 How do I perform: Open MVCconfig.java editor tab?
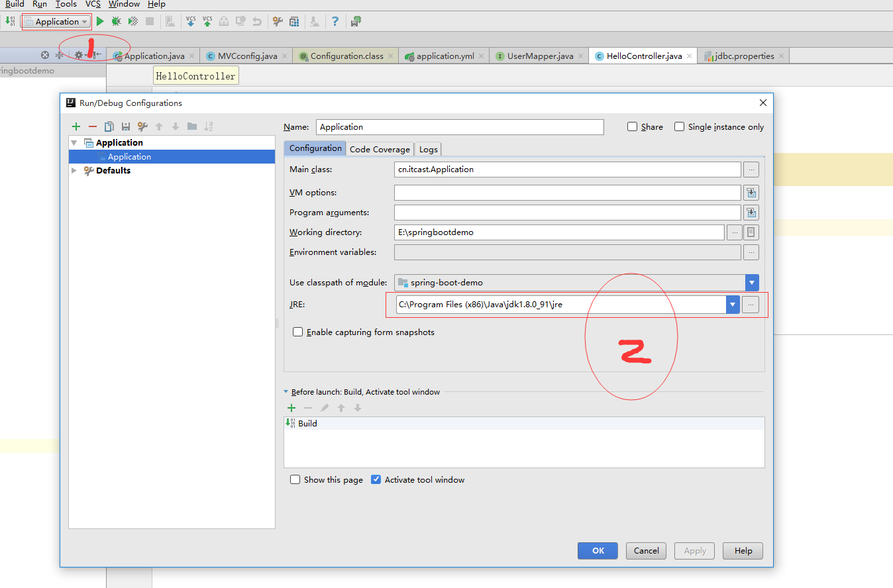click(x=247, y=56)
